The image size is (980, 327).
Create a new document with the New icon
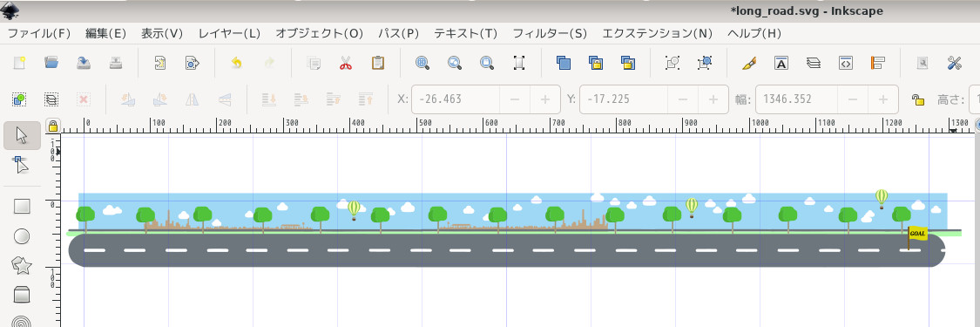(20, 63)
